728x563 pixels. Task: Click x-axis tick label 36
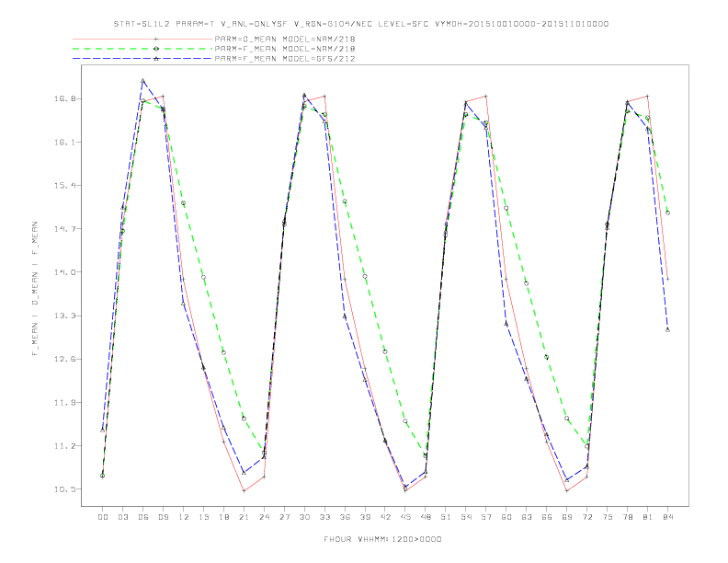345,517
